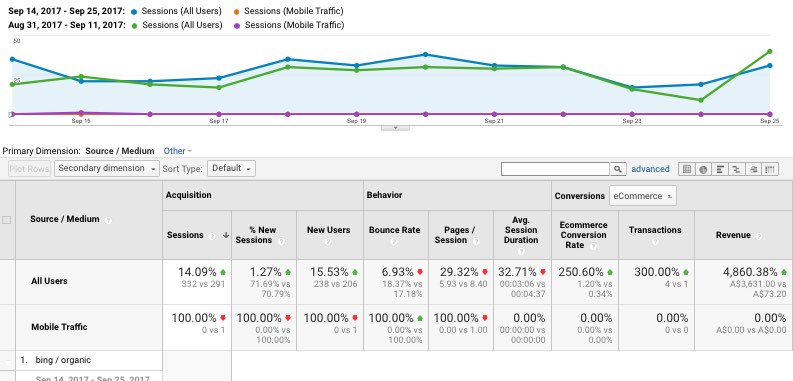Open help icon for Ecommerce Conversion Rate

click(593, 246)
